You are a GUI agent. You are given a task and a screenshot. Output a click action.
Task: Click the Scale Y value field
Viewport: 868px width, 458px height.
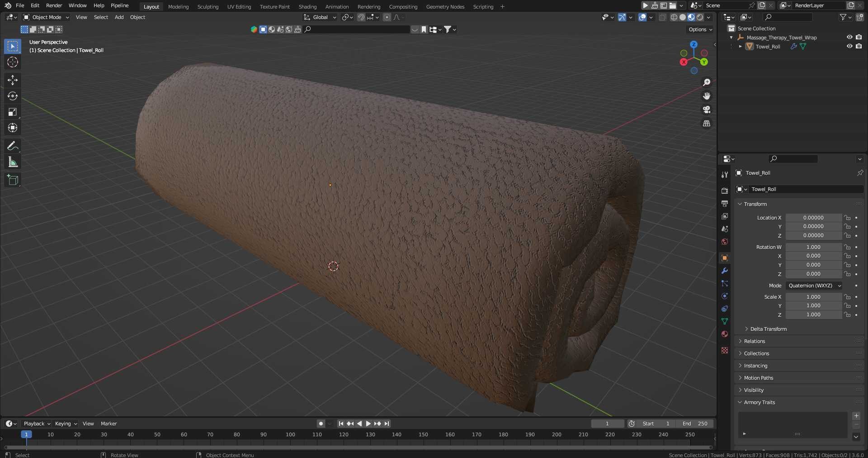point(813,305)
